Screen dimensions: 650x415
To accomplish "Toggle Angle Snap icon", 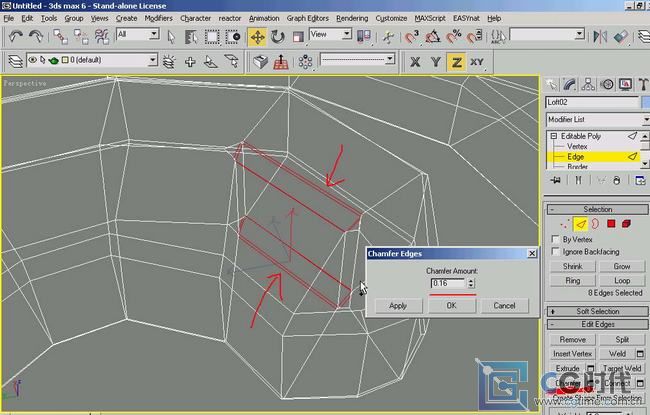I will coord(433,37).
